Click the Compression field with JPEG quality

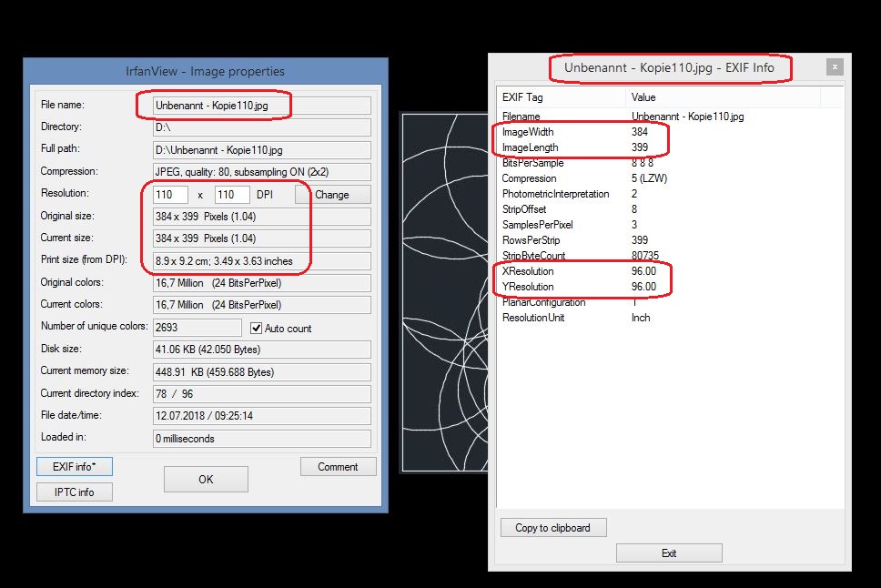[x=262, y=172]
